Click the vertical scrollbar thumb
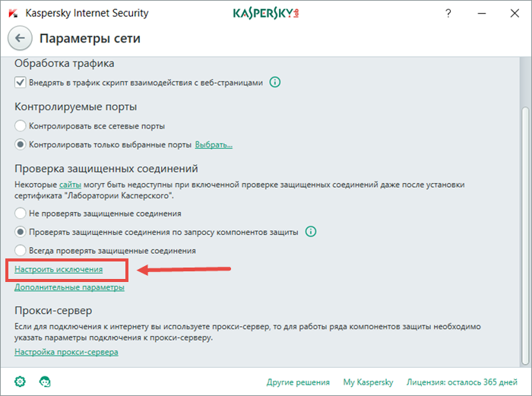 525,236
